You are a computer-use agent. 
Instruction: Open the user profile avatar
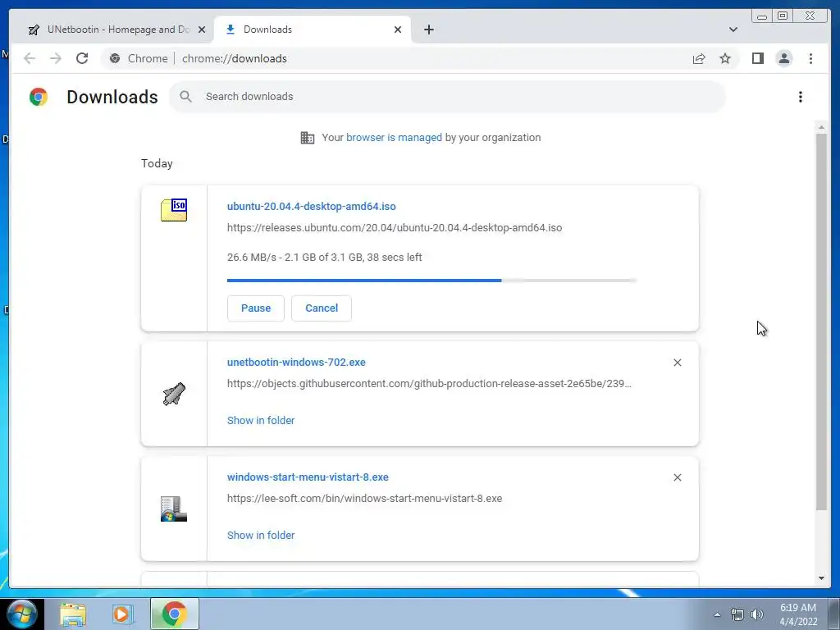click(783, 58)
